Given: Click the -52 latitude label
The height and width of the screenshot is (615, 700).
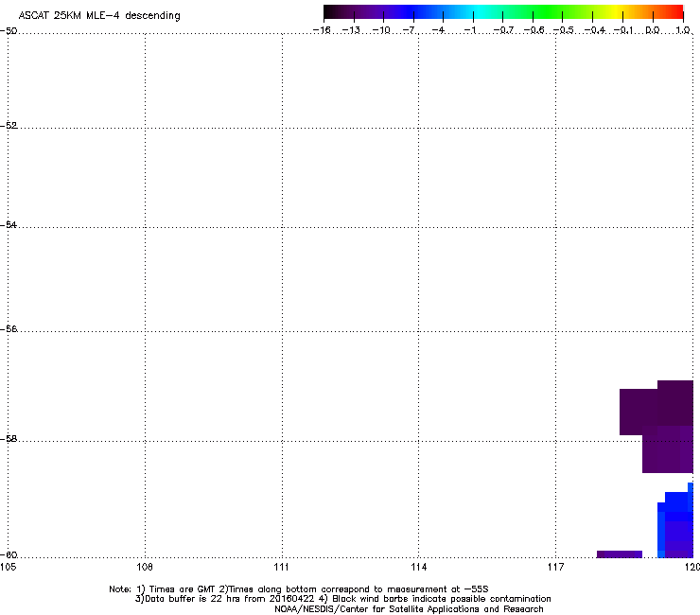Looking at the screenshot, I should (x=9, y=126).
